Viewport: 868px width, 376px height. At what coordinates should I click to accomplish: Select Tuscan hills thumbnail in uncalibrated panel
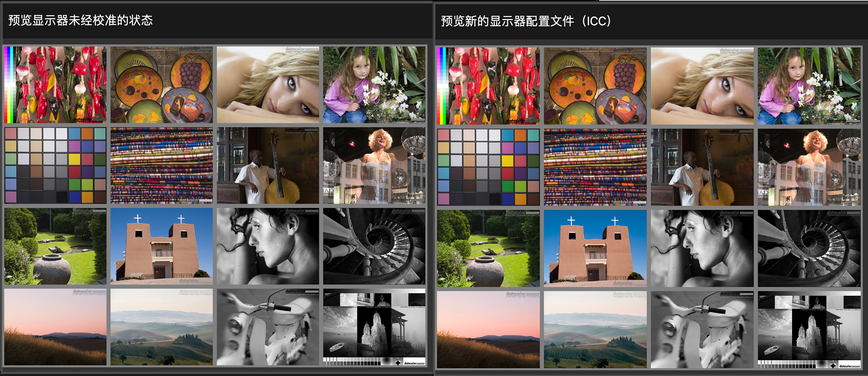tap(162, 327)
